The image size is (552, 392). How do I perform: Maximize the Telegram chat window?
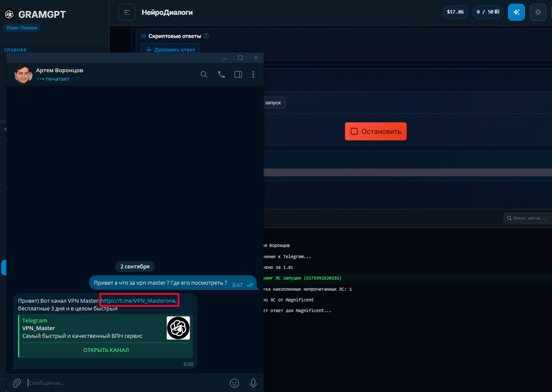click(240, 58)
